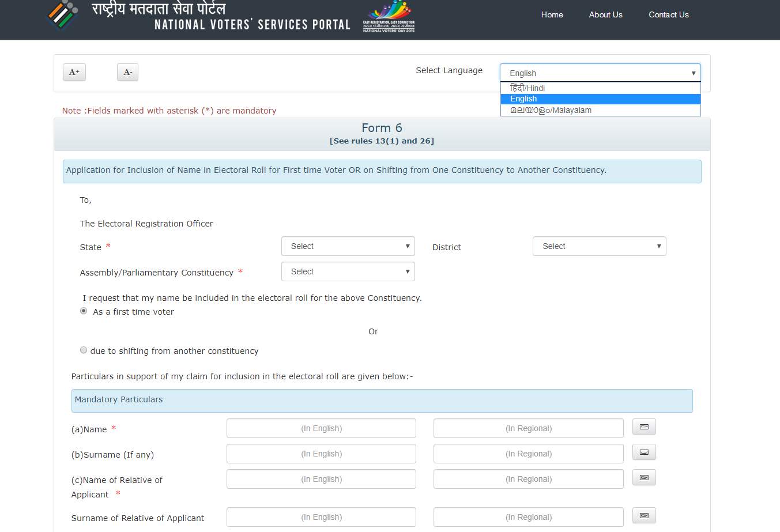
Task: Open virtual keyboard for Relative's regional name field
Action: click(643, 477)
